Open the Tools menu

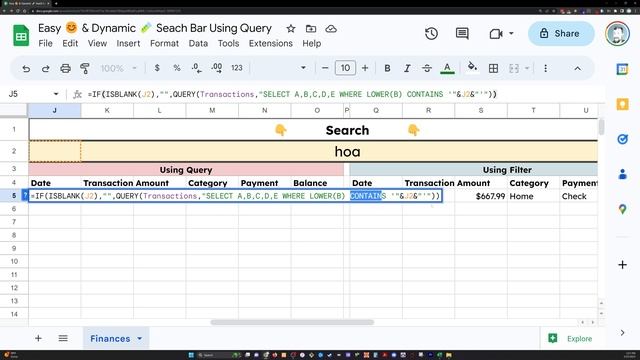pyautogui.click(x=229, y=43)
